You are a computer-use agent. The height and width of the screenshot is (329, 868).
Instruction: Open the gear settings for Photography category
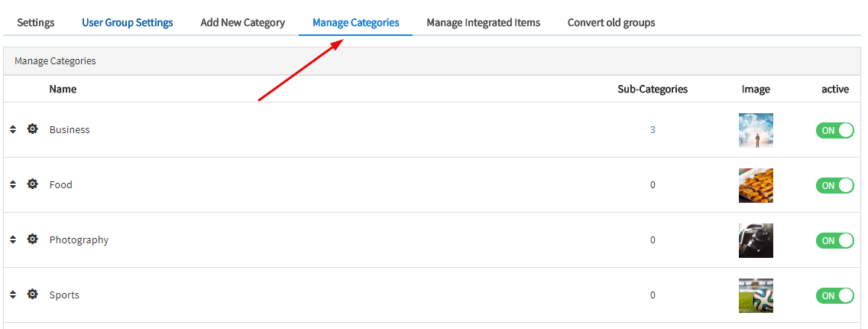tap(32, 239)
